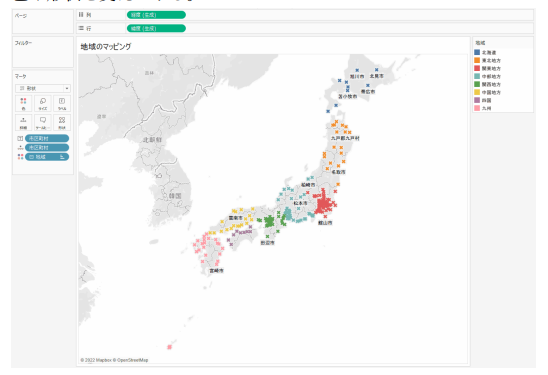Click the 松本市 map label
This screenshot has height=375, width=548.
pyautogui.click(x=300, y=203)
